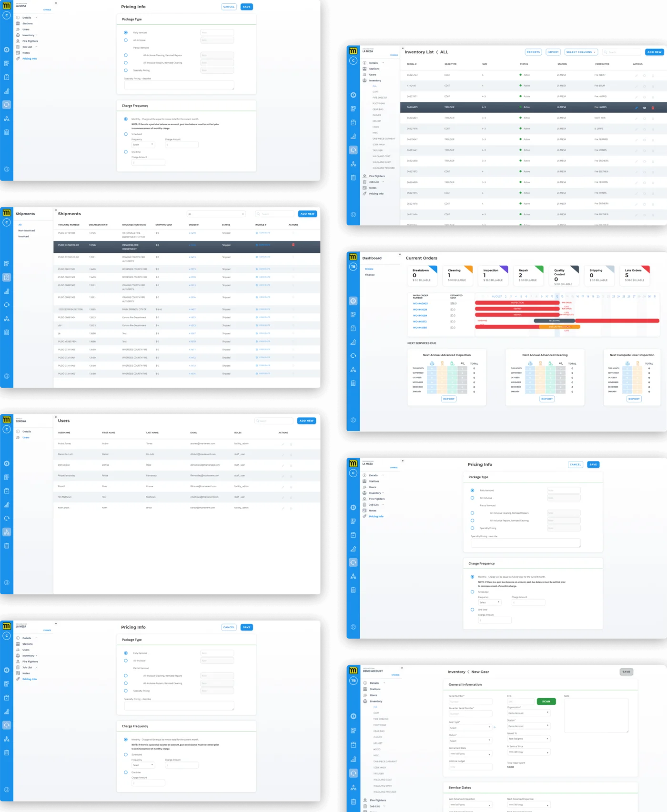Edit the highlighted 04924825 trouser row with pencil
This screenshot has width=667, height=812.
[x=636, y=108]
